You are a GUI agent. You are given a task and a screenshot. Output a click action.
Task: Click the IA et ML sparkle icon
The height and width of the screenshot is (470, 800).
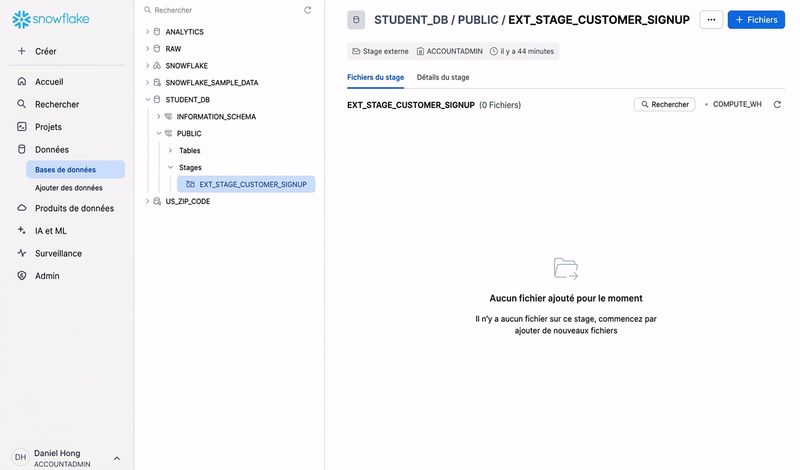tap(21, 231)
